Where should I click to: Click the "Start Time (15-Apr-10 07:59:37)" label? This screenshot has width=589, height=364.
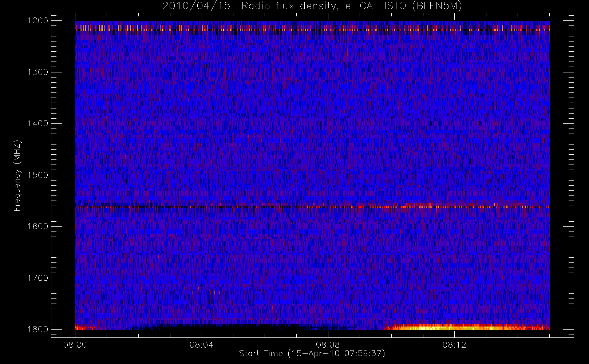pos(312,353)
